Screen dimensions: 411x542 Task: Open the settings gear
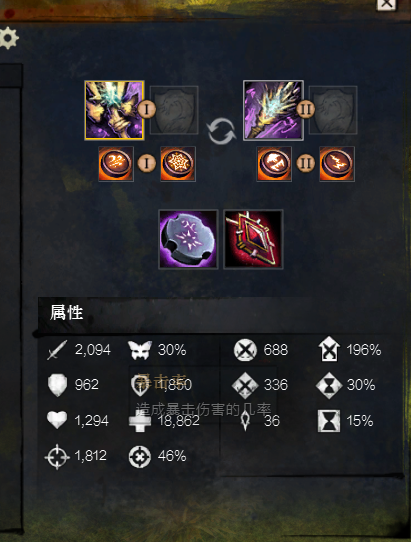click(9, 38)
